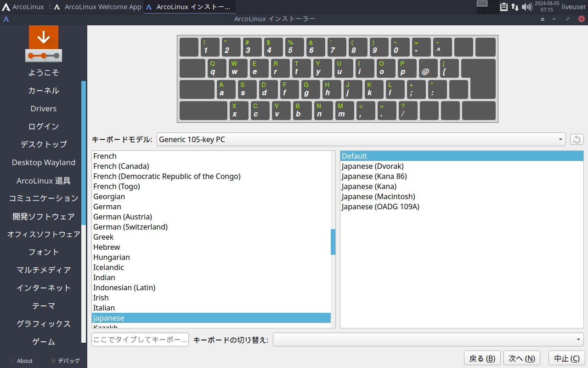Screen dimensions: 588x368
Task: Click the ログイン step in the sidebar
Action: click(x=44, y=126)
